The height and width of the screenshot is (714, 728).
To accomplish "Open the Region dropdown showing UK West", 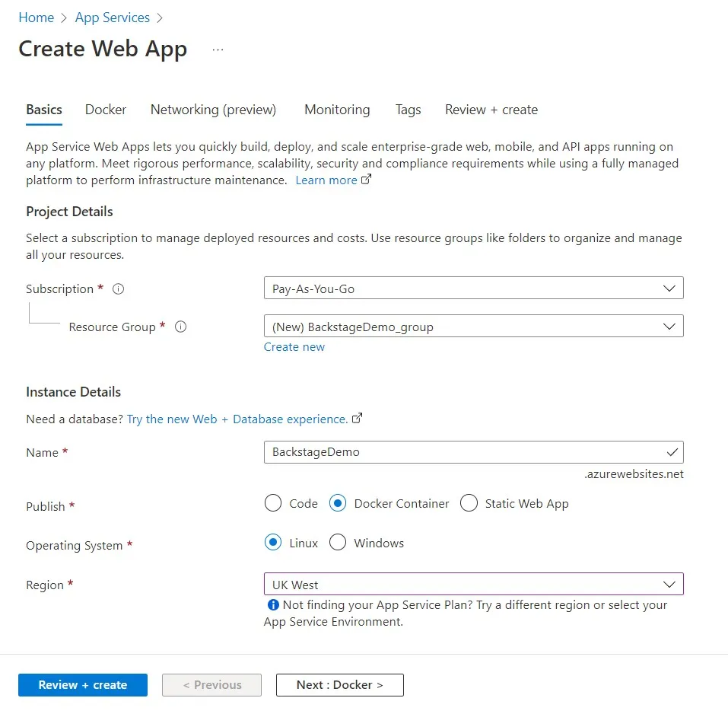I will coord(474,584).
